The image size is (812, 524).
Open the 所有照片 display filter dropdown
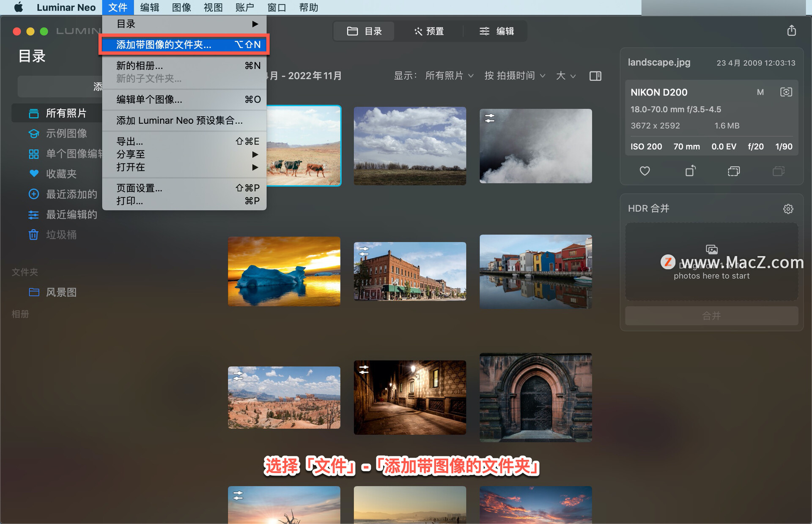[x=449, y=76]
